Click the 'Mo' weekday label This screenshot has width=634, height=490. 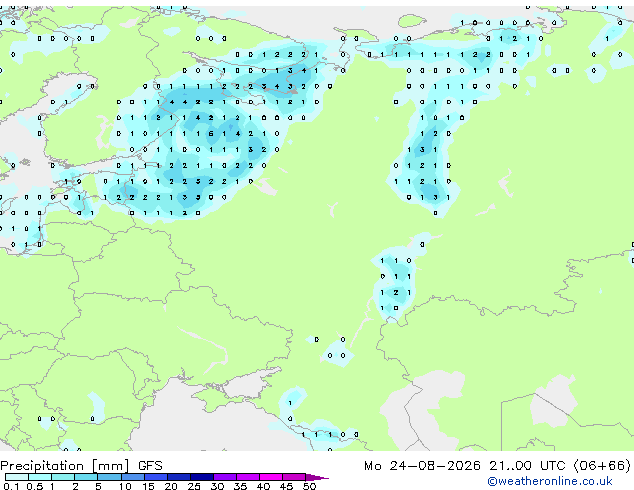pyautogui.click(x=372, y=466)
